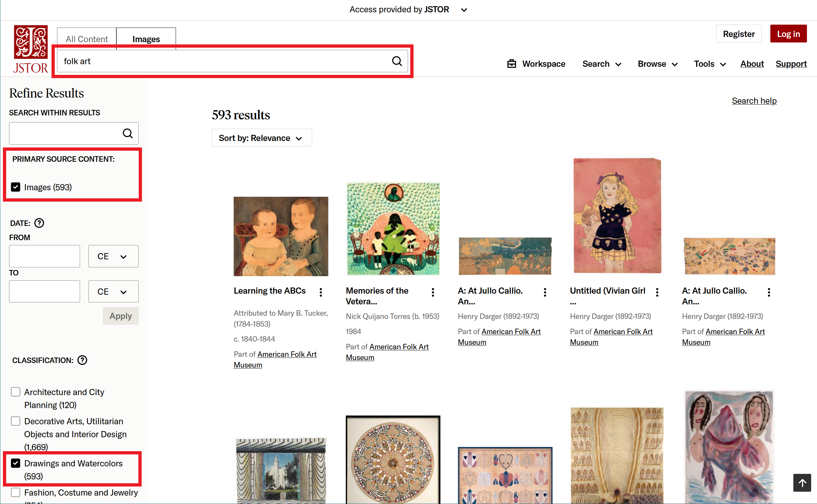Click the search-within-results magnifier icon
The image size is (817, 504).
(128, 133)
